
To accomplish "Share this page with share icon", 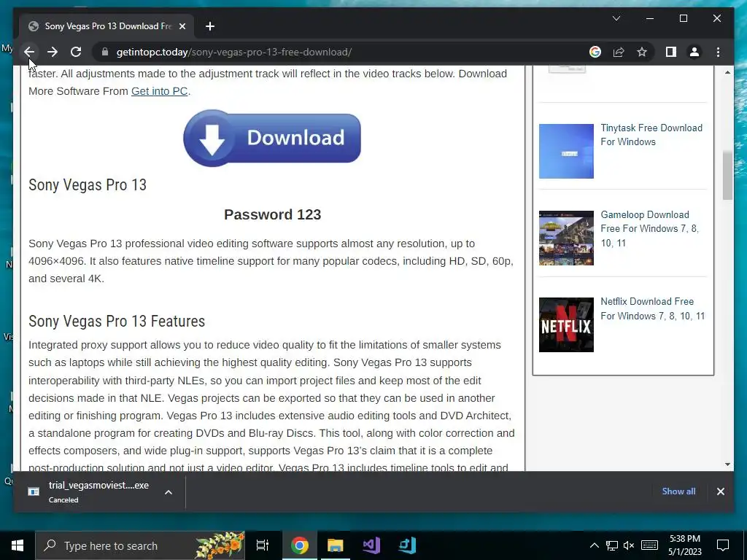I will (x=619, y=52).
